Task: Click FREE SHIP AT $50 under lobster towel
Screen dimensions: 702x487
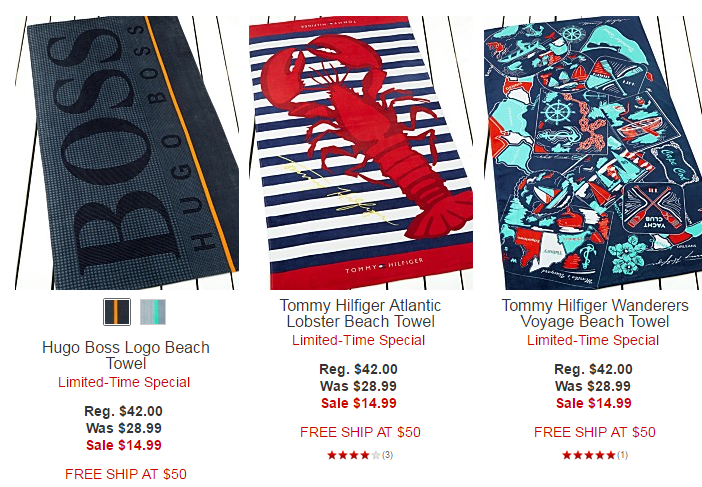Action: [x=360, y=432]
